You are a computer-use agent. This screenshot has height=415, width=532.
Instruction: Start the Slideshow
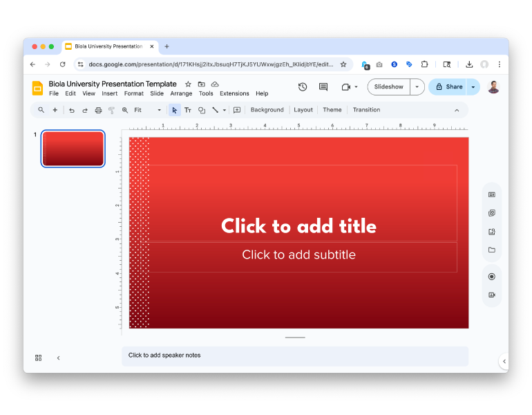pos(389,87)
